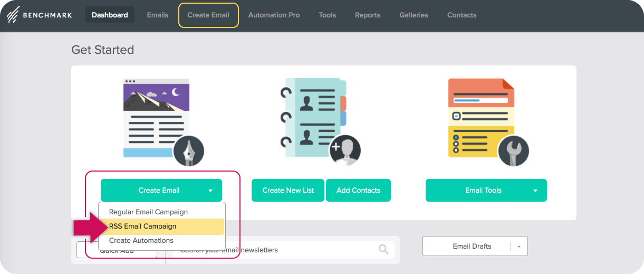
Task: View the Reports section
Action: coord(368,15)
